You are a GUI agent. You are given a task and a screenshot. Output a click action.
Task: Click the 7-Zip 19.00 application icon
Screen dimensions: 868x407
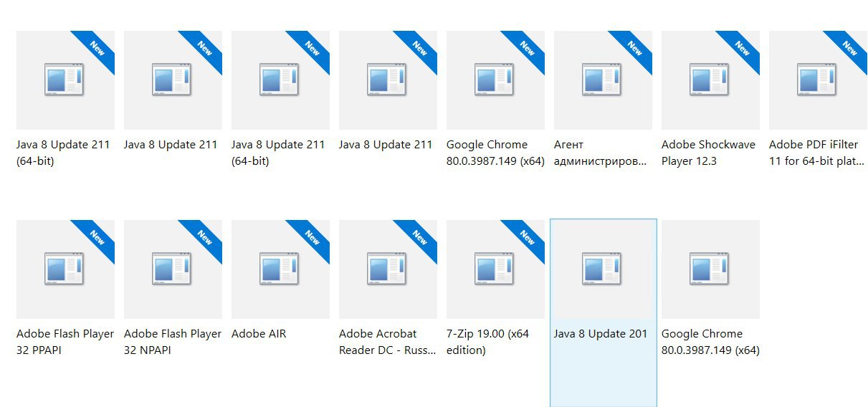point(495,269)
